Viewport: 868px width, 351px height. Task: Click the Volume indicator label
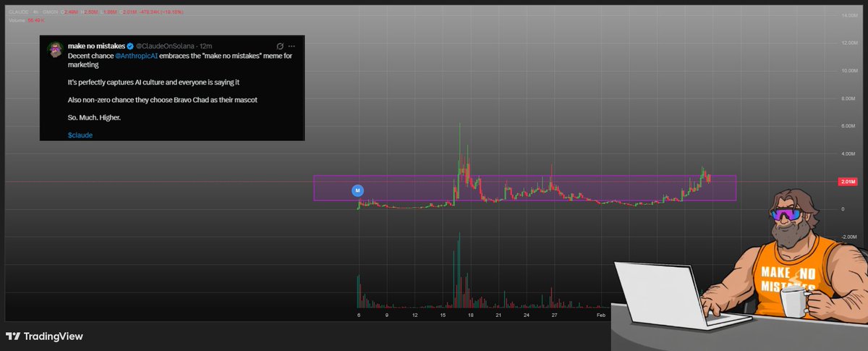point(17,20)
